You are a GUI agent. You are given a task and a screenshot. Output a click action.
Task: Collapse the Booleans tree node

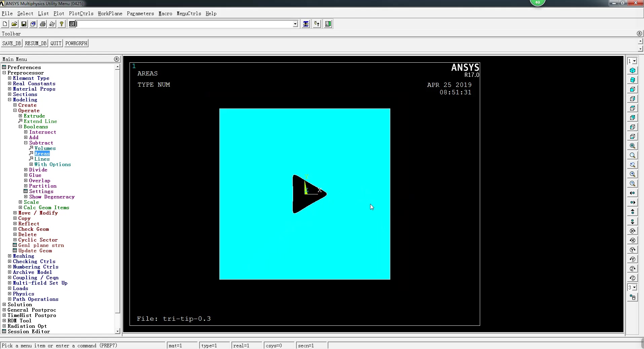pos(20,127)
